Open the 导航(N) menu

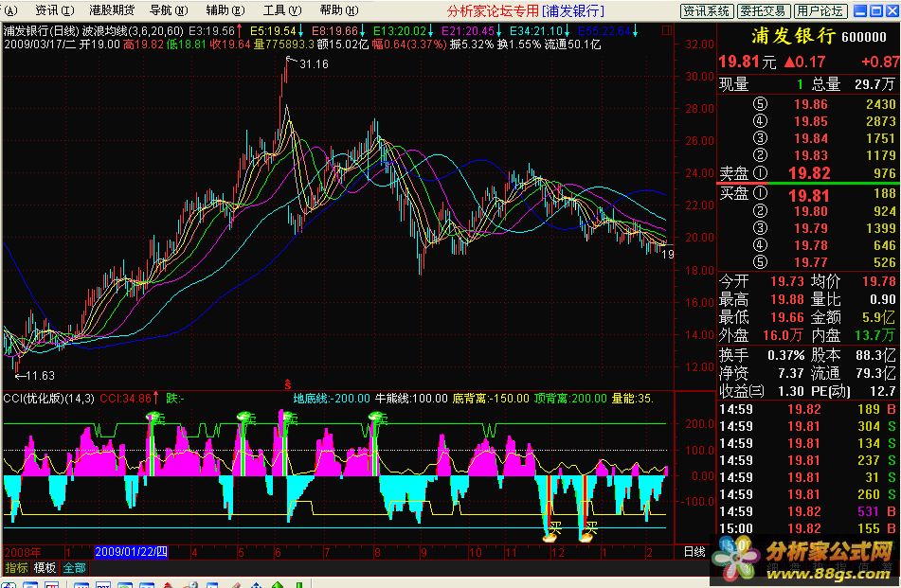pyautogui.click(x=169, y=10)
